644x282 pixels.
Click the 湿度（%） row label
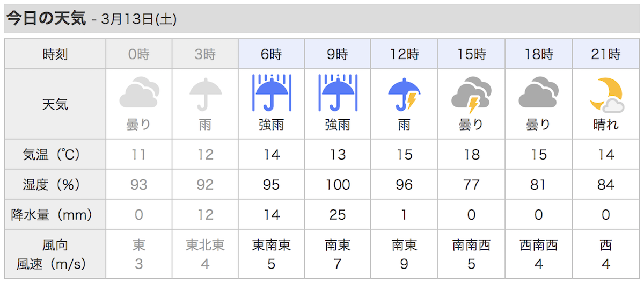(x=55, y=185)
